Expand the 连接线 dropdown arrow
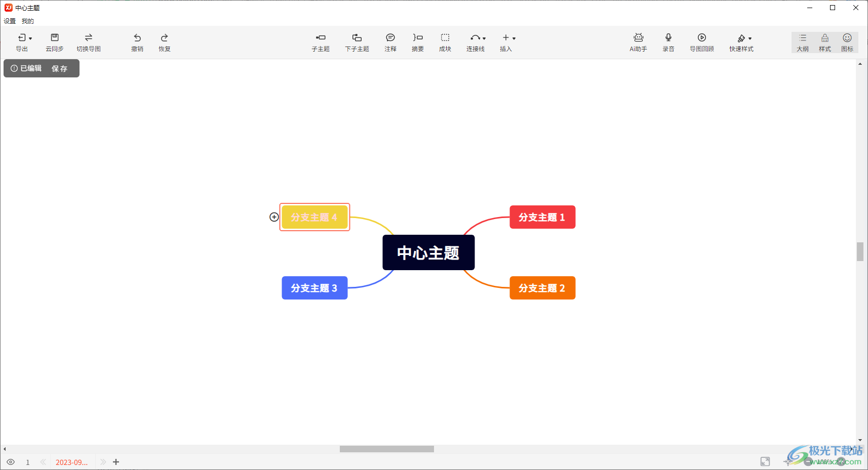868x470 pixels. [484, 38]
